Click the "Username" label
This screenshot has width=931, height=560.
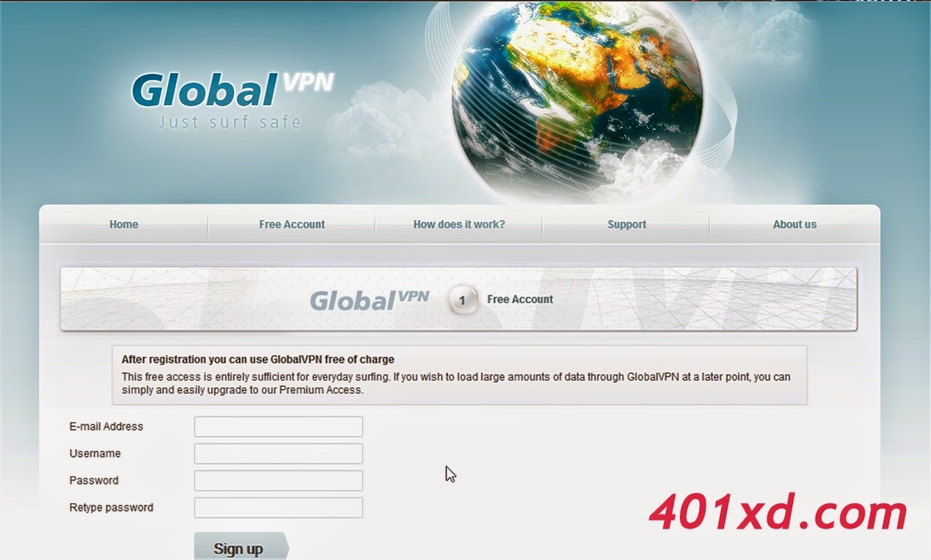(95, 454)
